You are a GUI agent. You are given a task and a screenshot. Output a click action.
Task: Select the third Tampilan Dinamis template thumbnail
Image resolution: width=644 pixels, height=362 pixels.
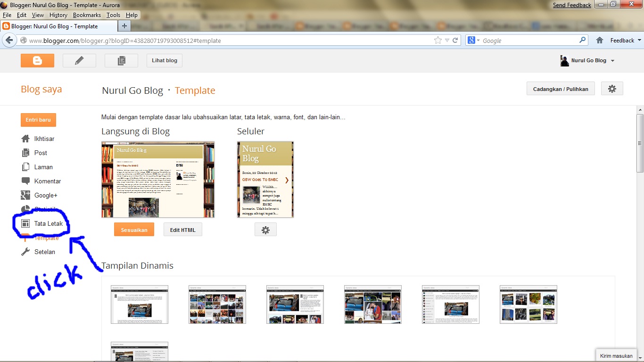[295, 304]
